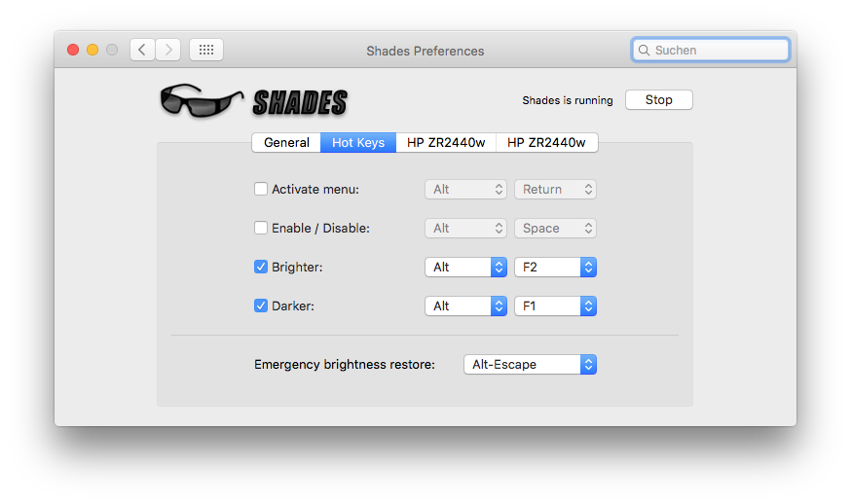Check the Enable / Disable hotkey checkbox
The width and height of the screenshot is (851, 504).
tap(261, 228)
